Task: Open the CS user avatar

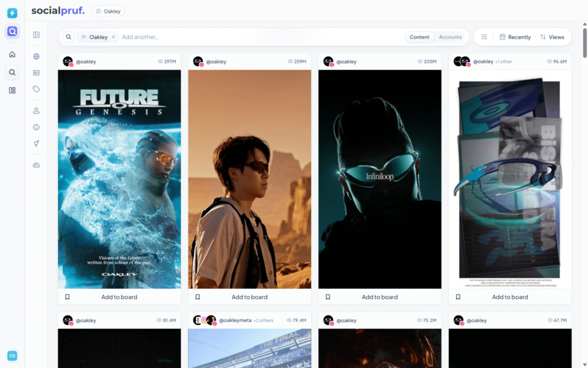Action: [x=12, y=355]
